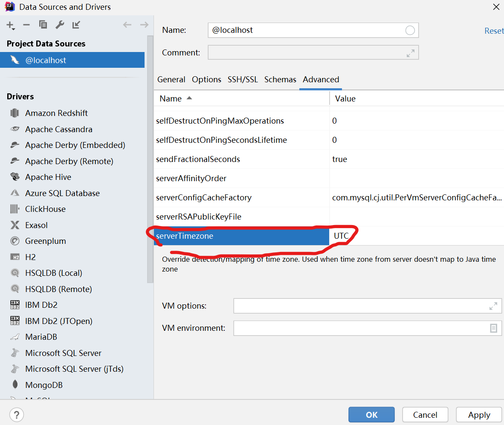
Task: Click the Value column header
Action: click(x=417, y=98)
